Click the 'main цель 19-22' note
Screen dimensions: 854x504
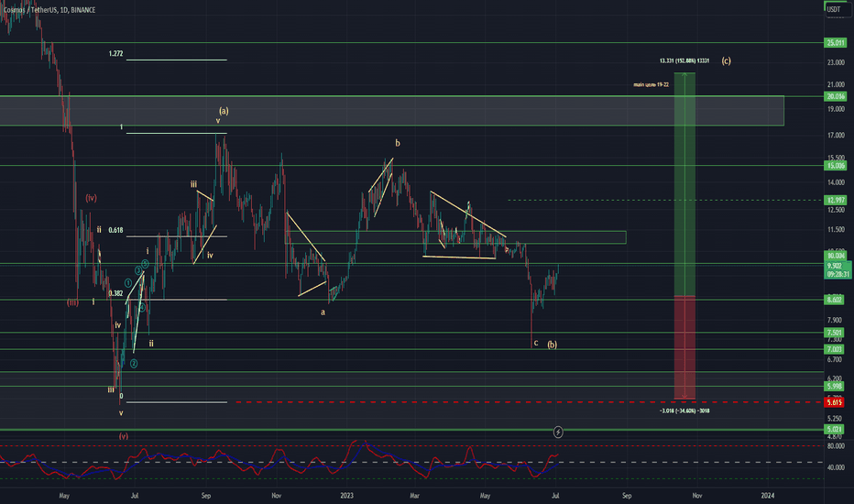point(651,85)
